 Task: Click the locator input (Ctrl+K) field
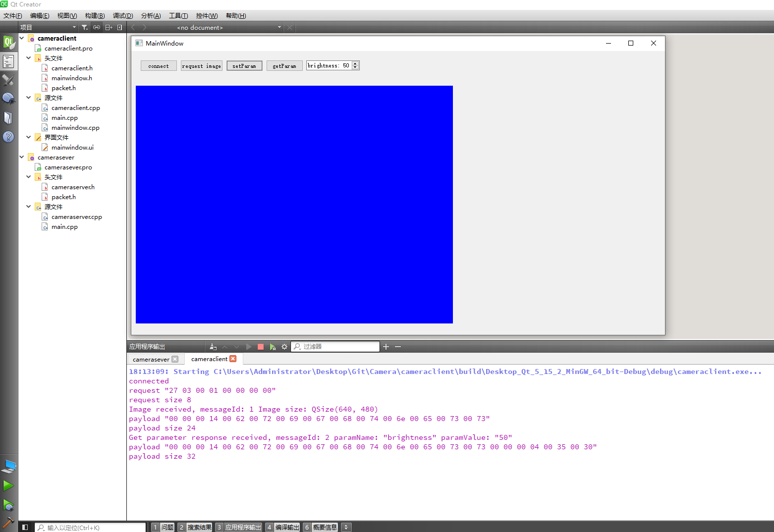(90, 528)
